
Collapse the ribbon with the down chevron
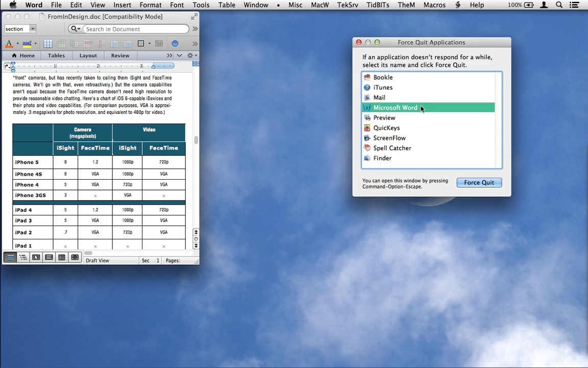[x=180, y=56]
